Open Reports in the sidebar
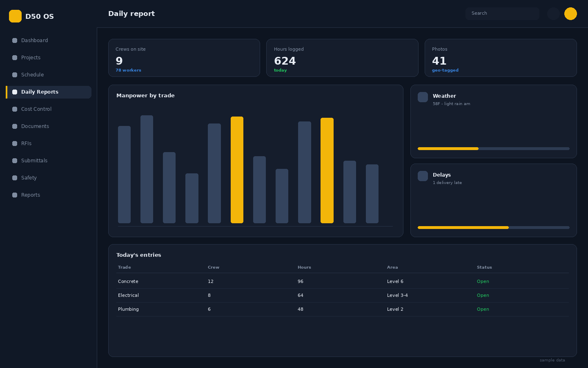Image resolution: width=588 pixels, height=368 pixels. tap(49, 195)
